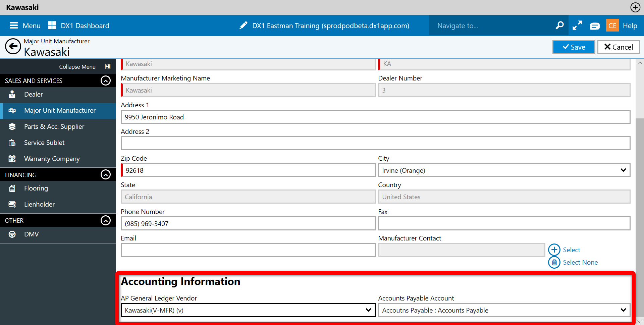Click Select for Manufacturer Contact
Image resolution: width=644 pixels, height=325 pixels.
click(572, 250)
